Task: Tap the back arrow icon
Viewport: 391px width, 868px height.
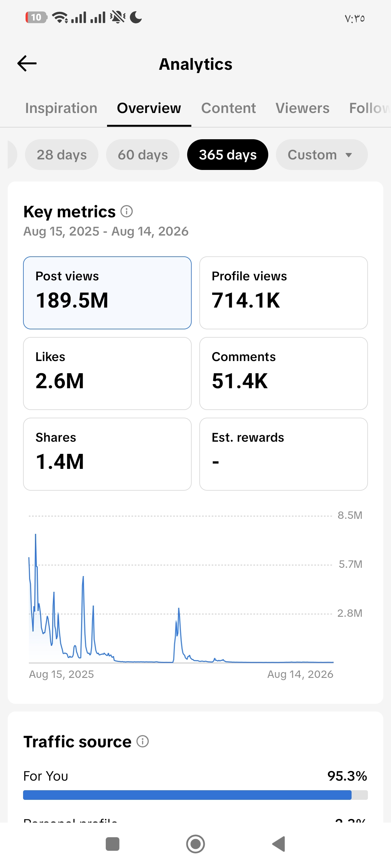Action: coord(27,64)
